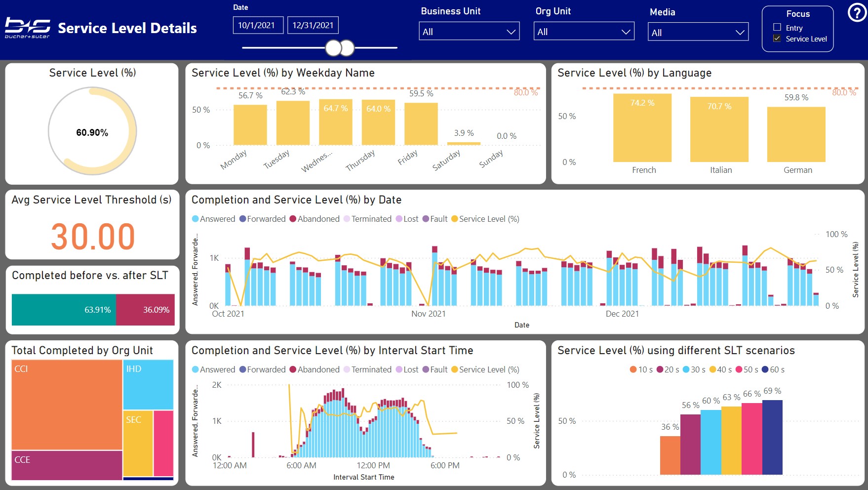868x490 pixels.
Task: Expand the Org Unit dropdown
Action: pos(584,31)
